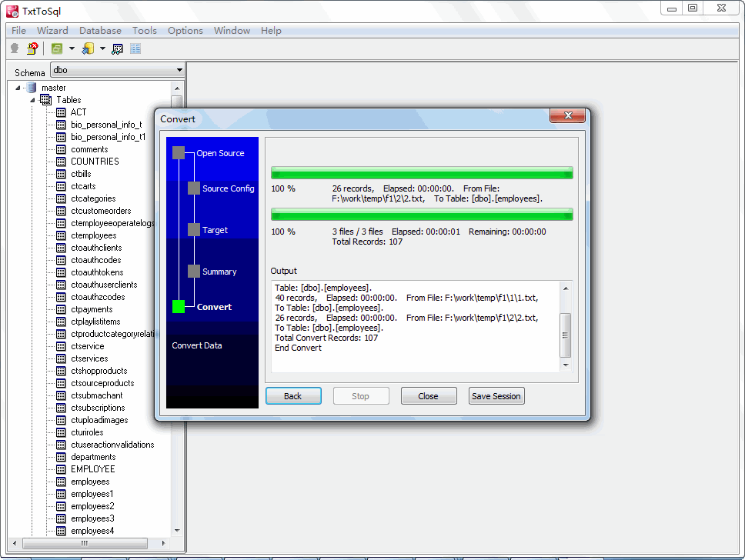
Task: Click the TxtToSql title bar app icon
Action: pyautogui.click(x=12, y=11)
